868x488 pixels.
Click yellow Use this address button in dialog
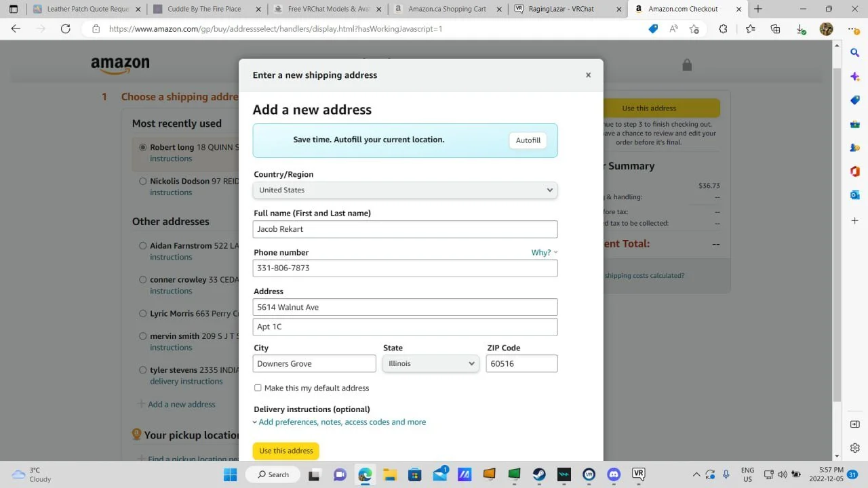point(286,451)
